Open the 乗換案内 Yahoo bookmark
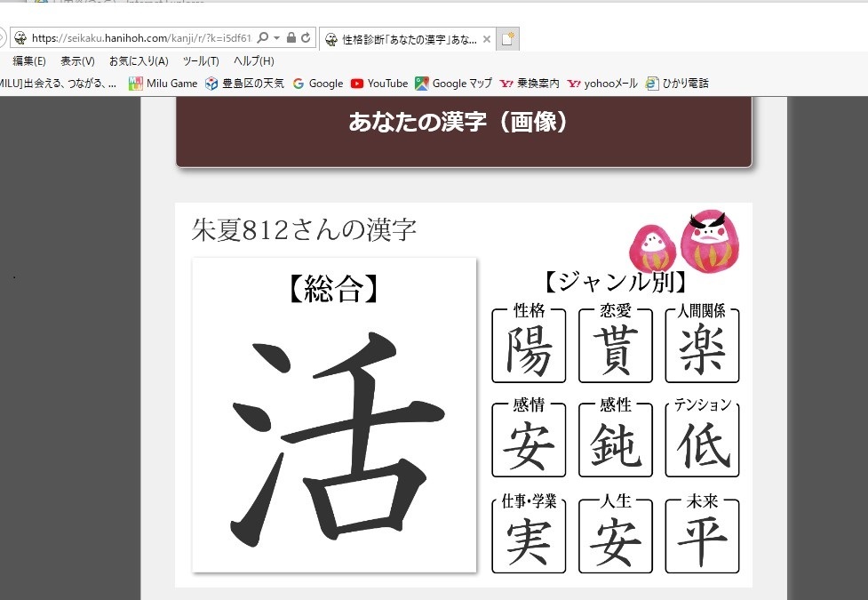 pyautogui.click(x=530, y=84)
